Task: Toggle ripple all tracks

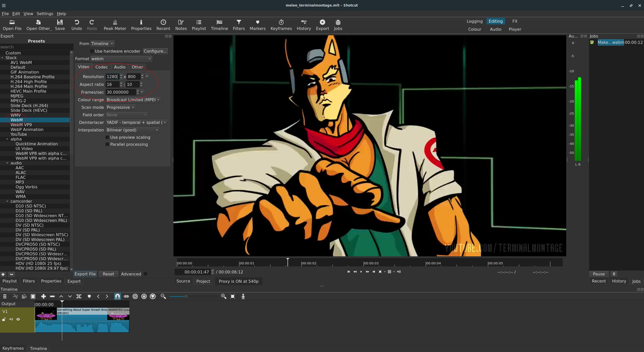Action: tap(144, 296)
